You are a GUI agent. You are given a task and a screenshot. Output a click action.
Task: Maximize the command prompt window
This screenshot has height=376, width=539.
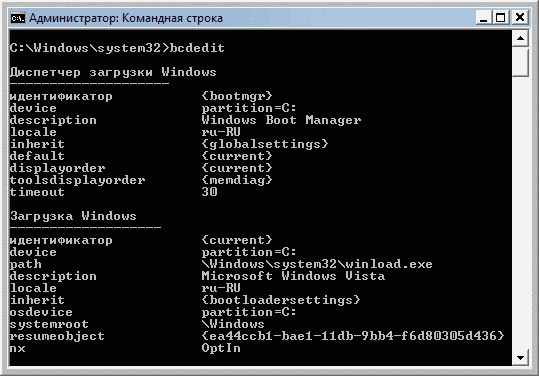(x=500, y=17)
